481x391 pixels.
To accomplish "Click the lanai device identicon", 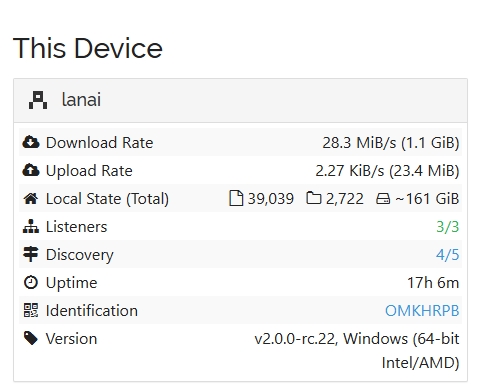I will click(x=38, y=100).
